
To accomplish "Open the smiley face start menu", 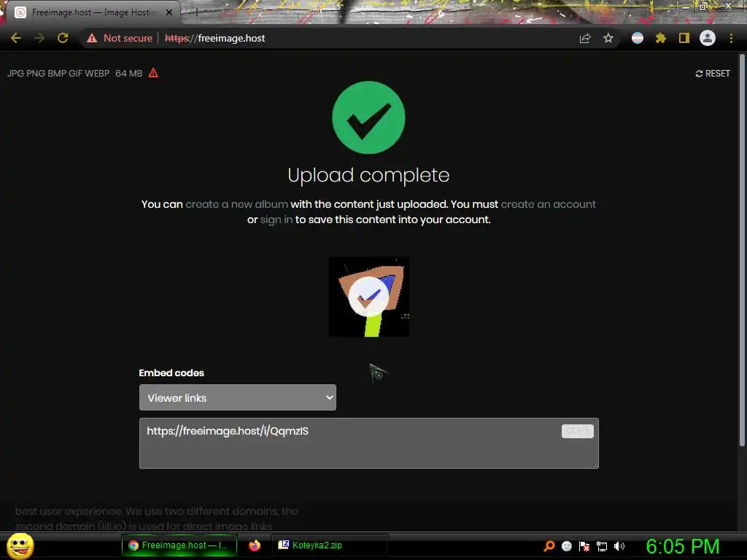I will pyautogui.click(x=20, y=545).
